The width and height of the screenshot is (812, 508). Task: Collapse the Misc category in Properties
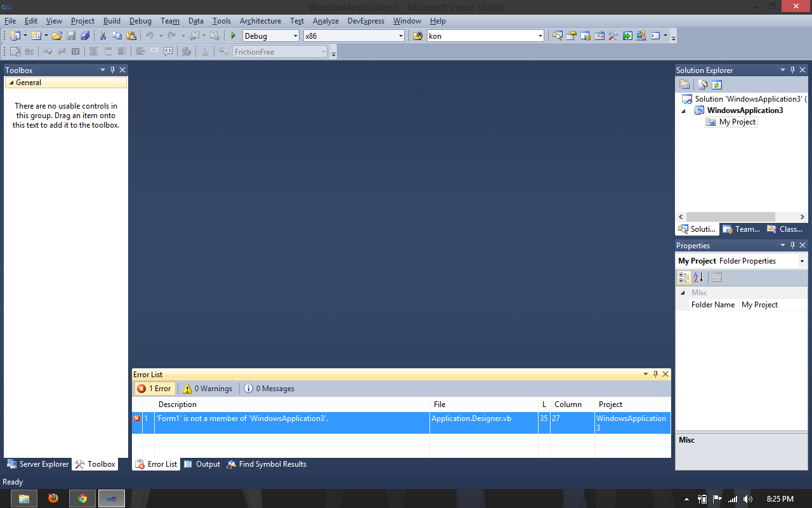tap(683, 293)
